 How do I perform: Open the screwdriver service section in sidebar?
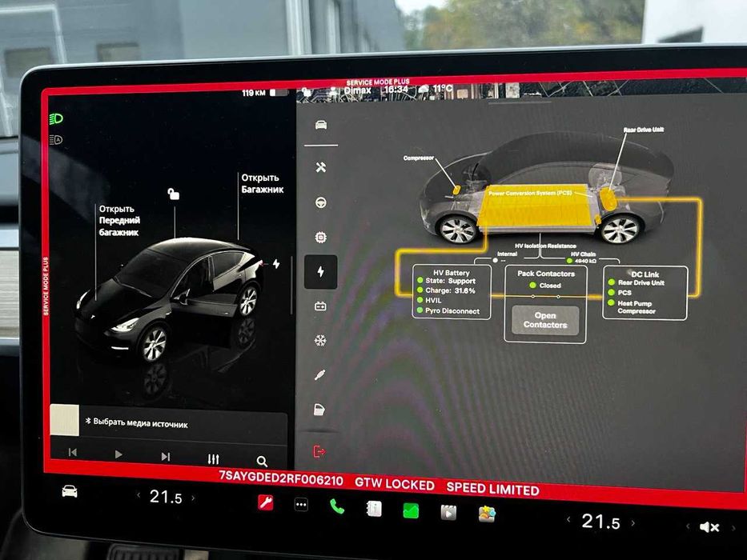319,374
